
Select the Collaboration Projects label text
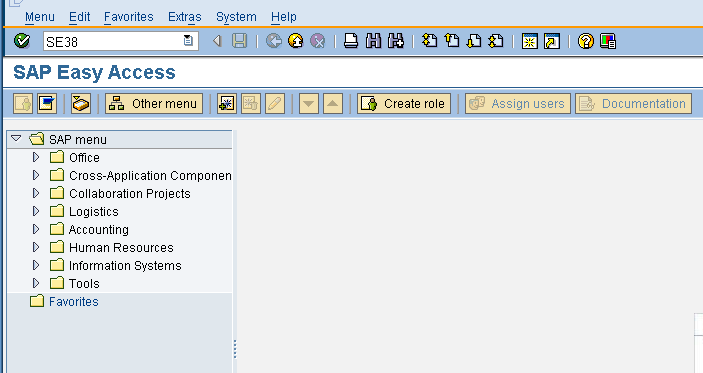[130, 194]
